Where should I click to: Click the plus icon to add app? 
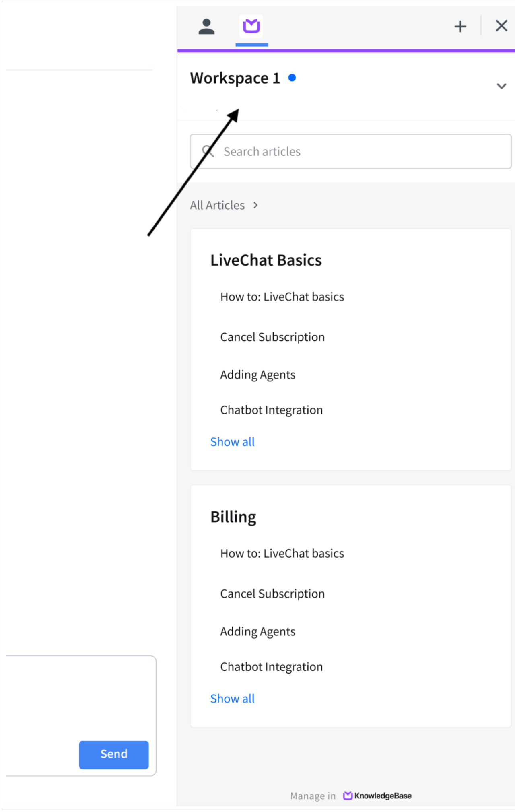point(460,27)
